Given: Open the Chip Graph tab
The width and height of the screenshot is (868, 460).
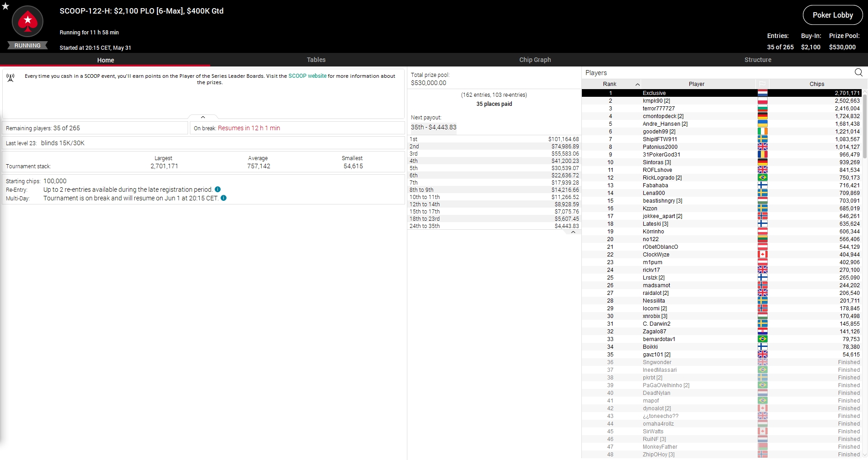Looking at the screenshot, I should (x=535, y=60).
